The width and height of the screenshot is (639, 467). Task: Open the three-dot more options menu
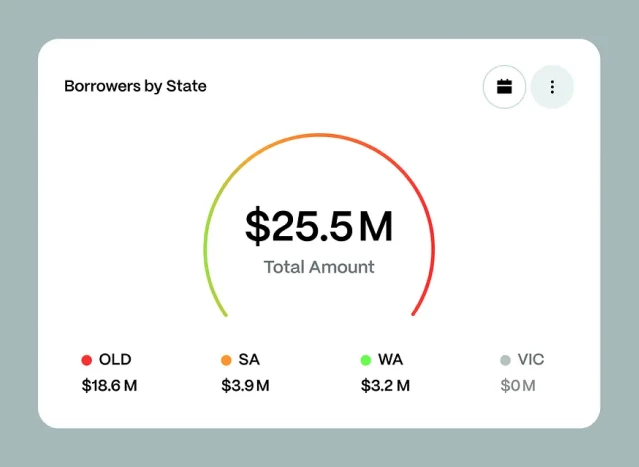tap(552, 87)
